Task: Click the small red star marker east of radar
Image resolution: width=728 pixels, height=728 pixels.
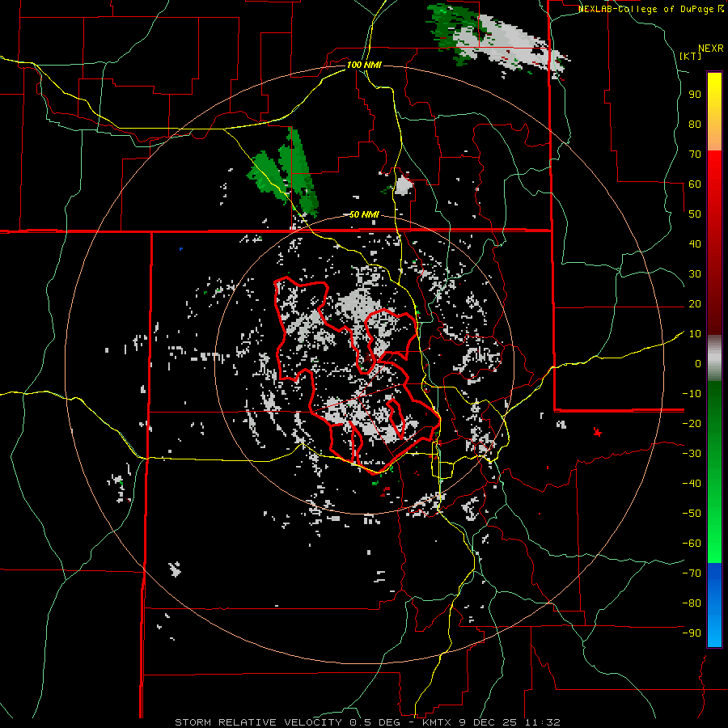Action: click(598, 433)
